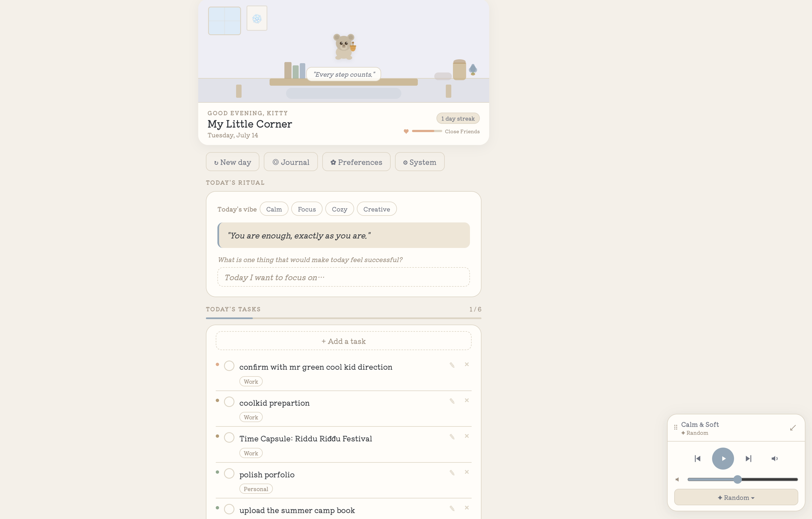812x519 pixels.
Task: Skip to next track in music player
Action: pyautogui.click(x=748, y=459)
